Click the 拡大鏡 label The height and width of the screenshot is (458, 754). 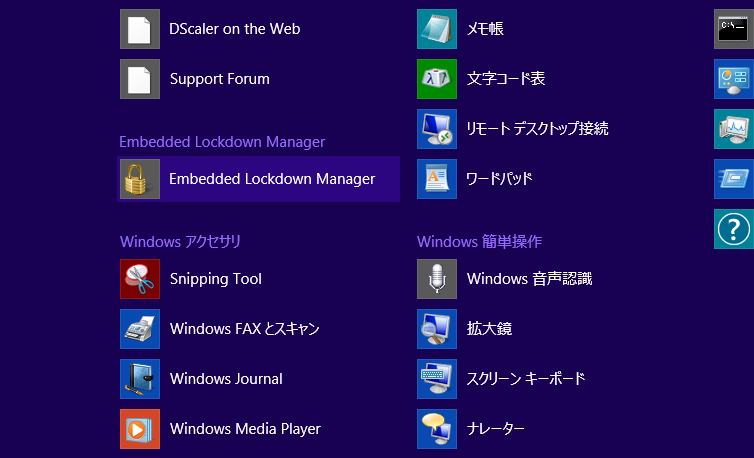point(490,329)
